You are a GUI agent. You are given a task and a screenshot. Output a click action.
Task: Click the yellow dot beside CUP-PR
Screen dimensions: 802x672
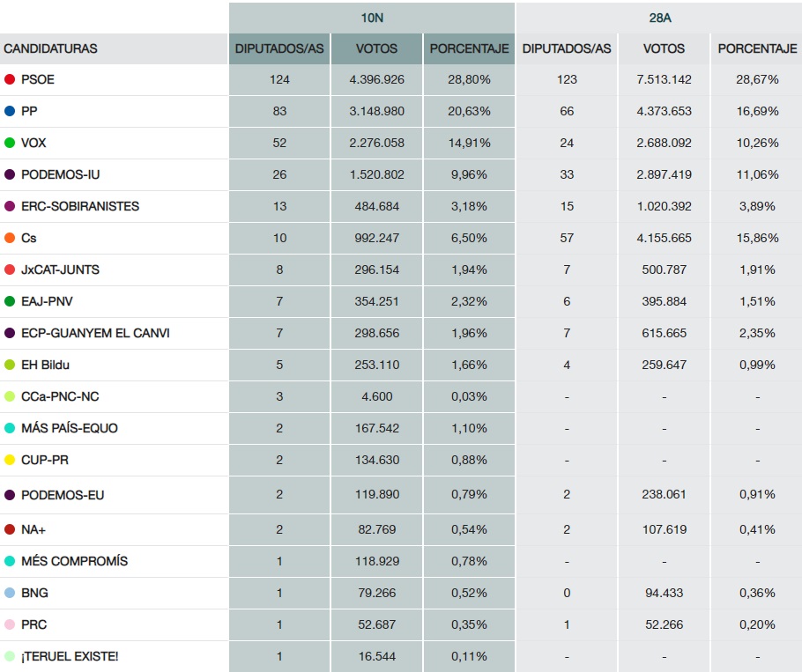[10, 460]
